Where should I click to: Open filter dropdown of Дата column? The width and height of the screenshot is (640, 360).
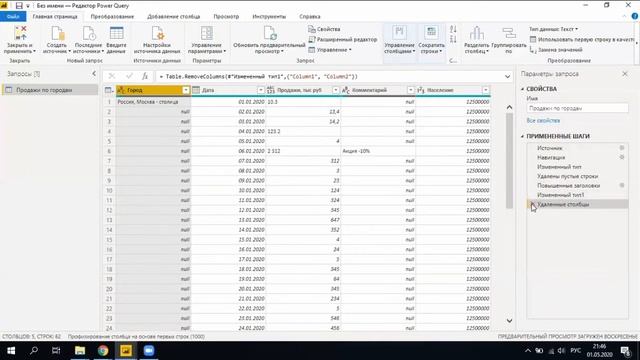[260, 90]
